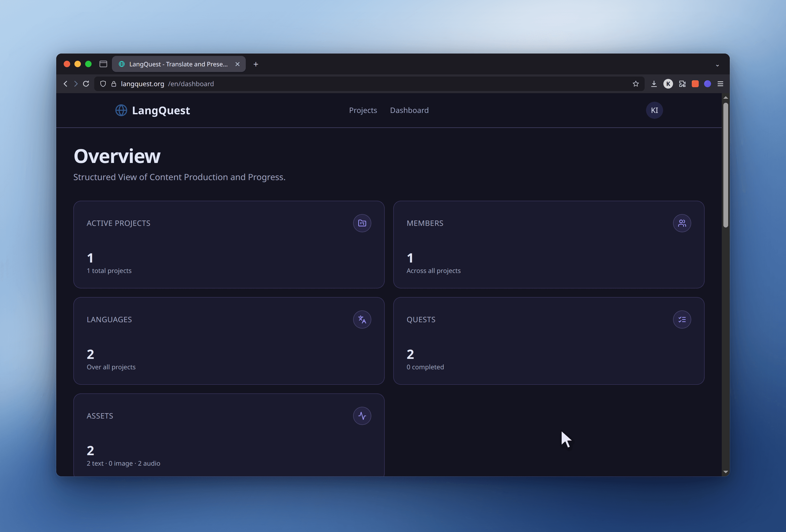Close the LangQuest browser tab

237,64
